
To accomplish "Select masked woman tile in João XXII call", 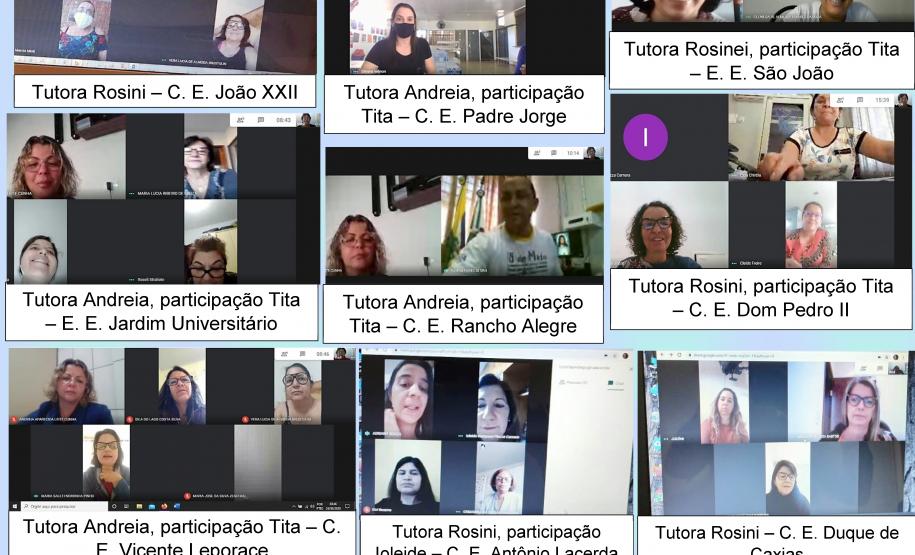I will (83, 29).
